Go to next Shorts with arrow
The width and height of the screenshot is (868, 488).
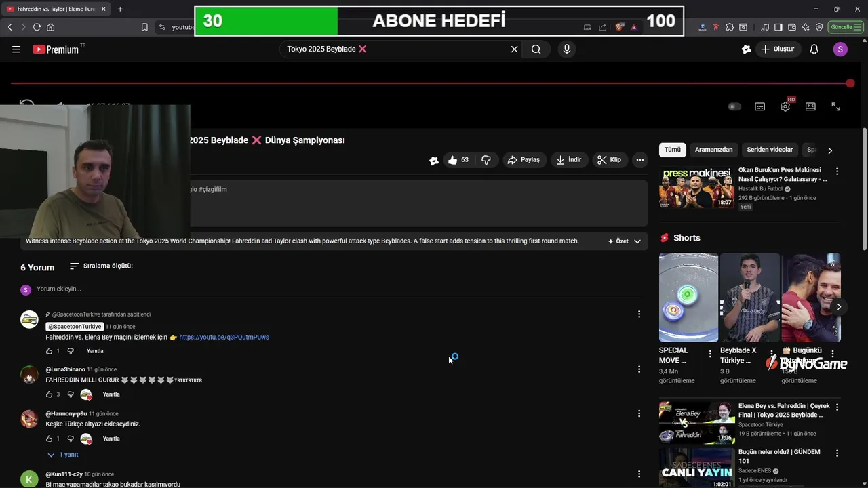(x=839, y=307)
